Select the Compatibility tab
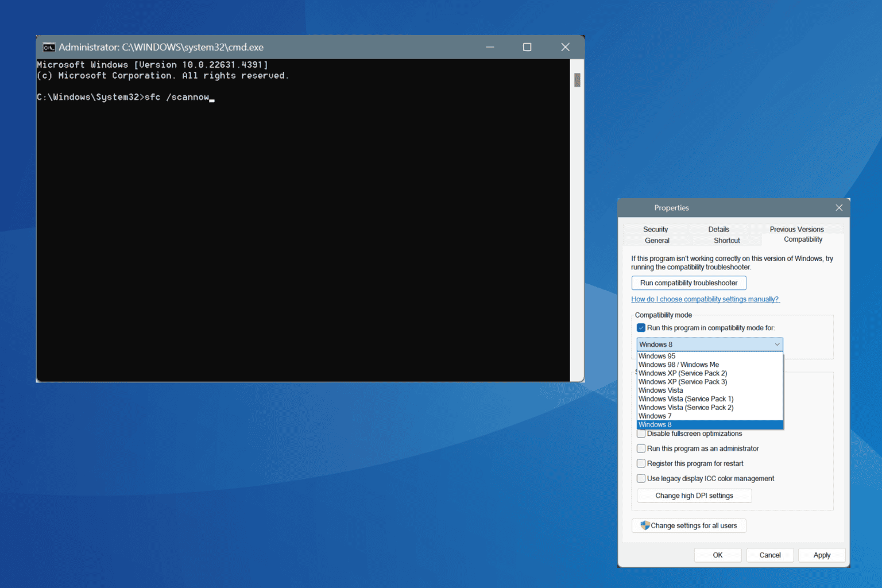 803,239
